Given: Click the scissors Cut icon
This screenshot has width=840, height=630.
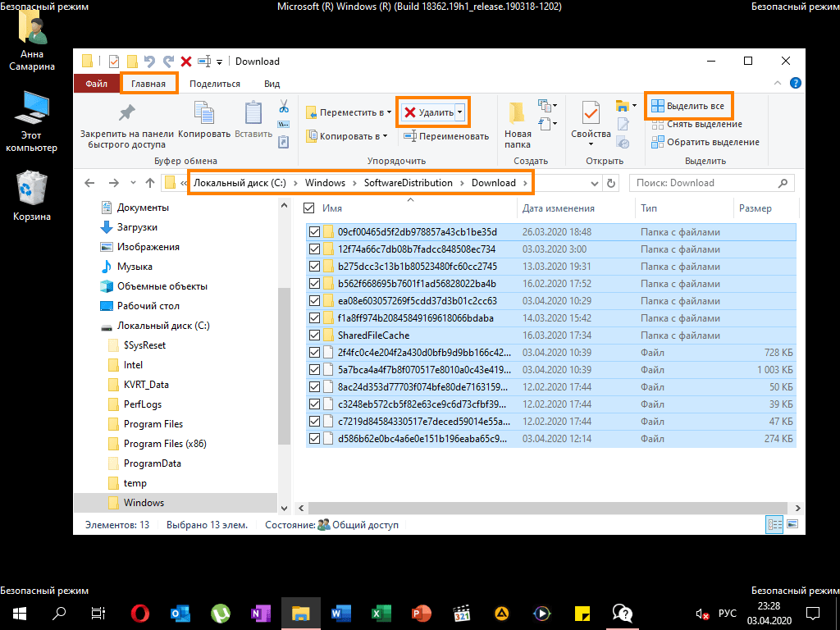Looking at the screenshot, I should (283, 106).
